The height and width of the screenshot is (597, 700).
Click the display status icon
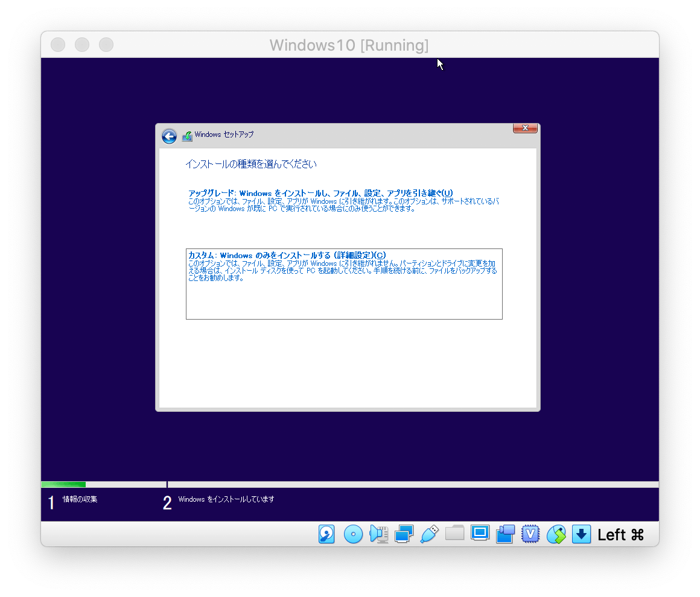pos(480,534)
